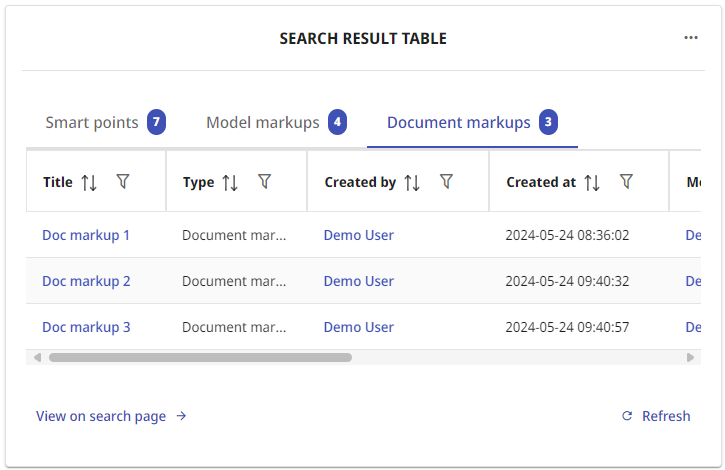Filter the Created at column
725x470 pixels.
click(626, 181)
